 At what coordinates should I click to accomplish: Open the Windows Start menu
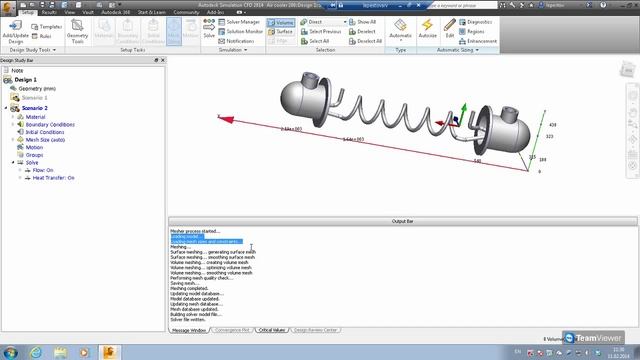pos(10,352)
